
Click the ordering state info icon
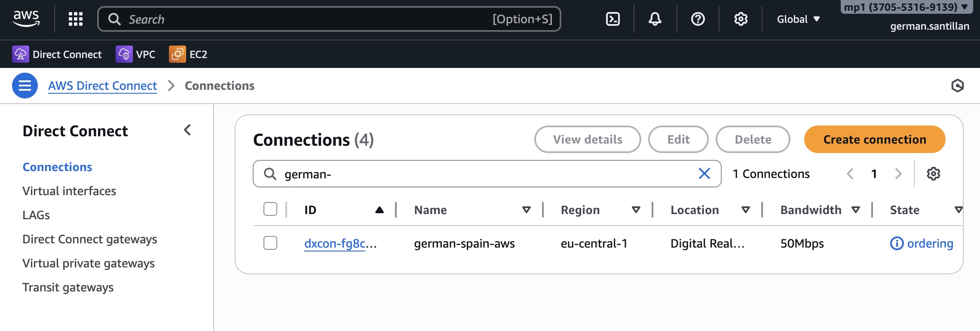(897, 243)
